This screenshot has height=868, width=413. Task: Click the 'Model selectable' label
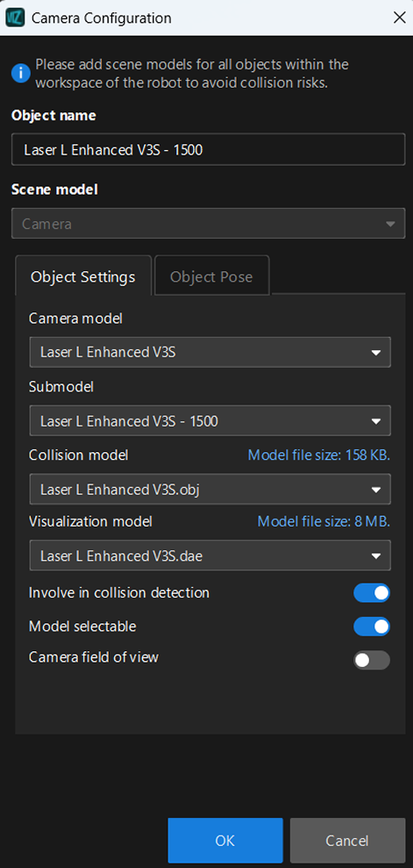click(82, 627)
